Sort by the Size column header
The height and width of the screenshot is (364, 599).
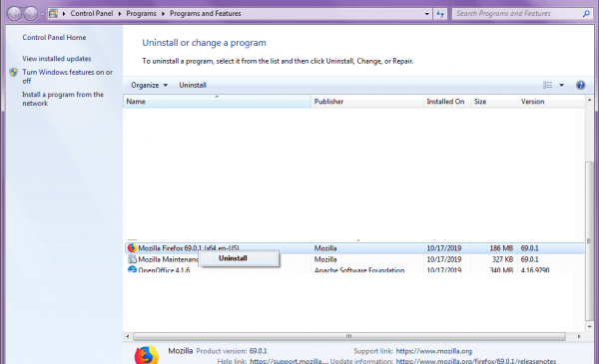coord(494,102)
